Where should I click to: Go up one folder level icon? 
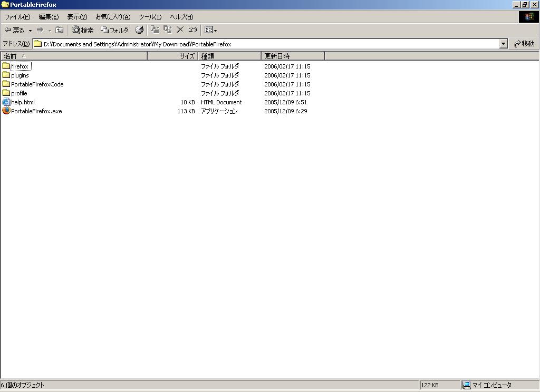[x=59, y=30]
